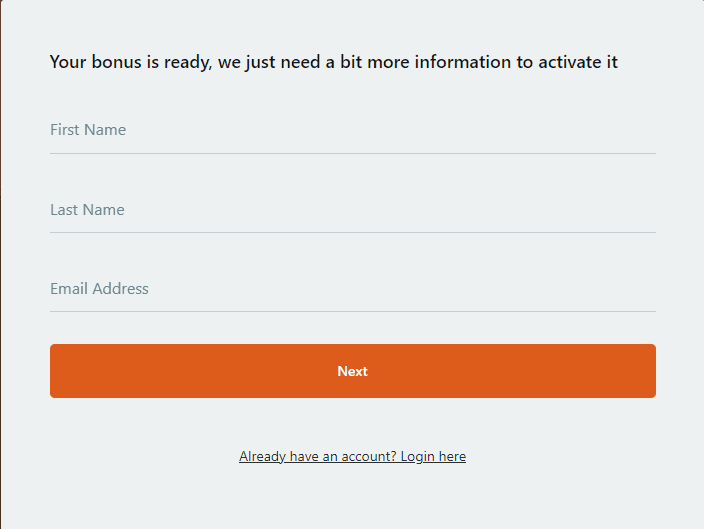704x529 pixels.
Task: Select the Email Address text box
Action: (352, 289)
